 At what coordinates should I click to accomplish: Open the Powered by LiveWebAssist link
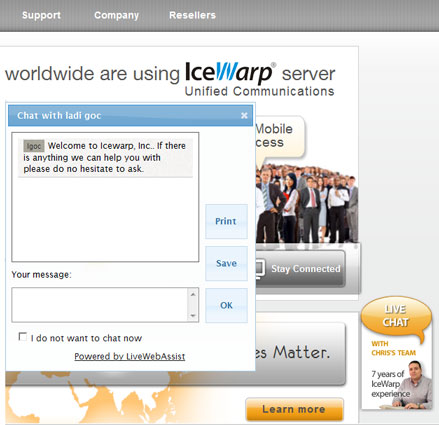coord(129,356)
